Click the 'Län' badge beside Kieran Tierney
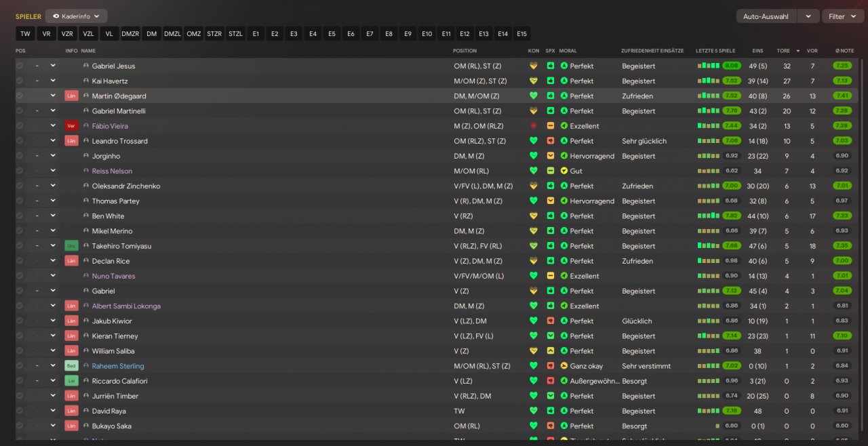Image resolution: width=868 pixels, height=446 pixels. [x=71, y=336]
